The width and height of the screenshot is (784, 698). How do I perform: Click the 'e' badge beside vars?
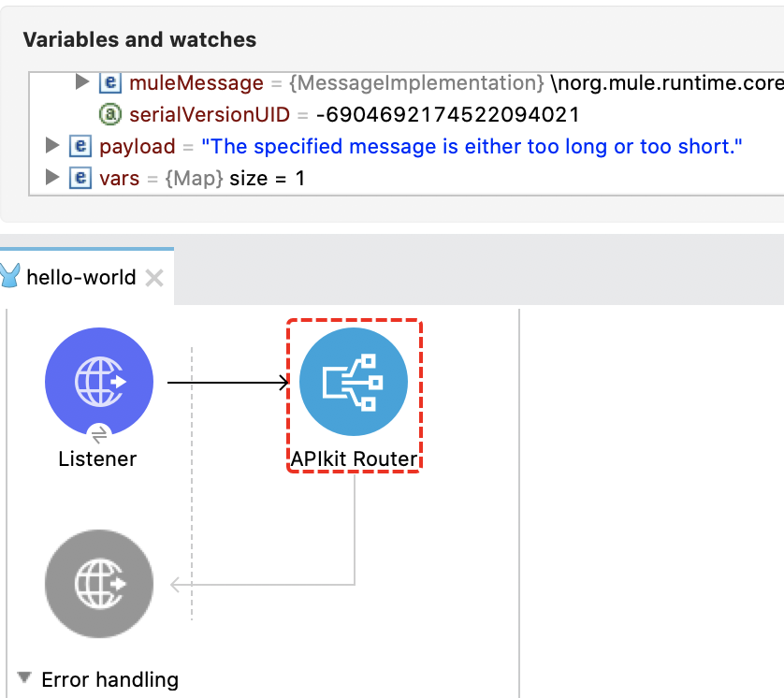coord(80,178)
